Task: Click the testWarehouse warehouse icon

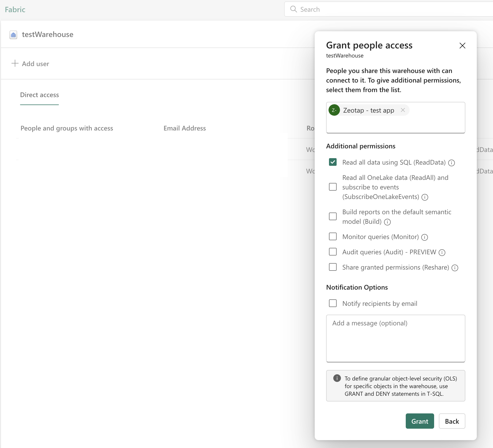Action: tap(13, 35)
